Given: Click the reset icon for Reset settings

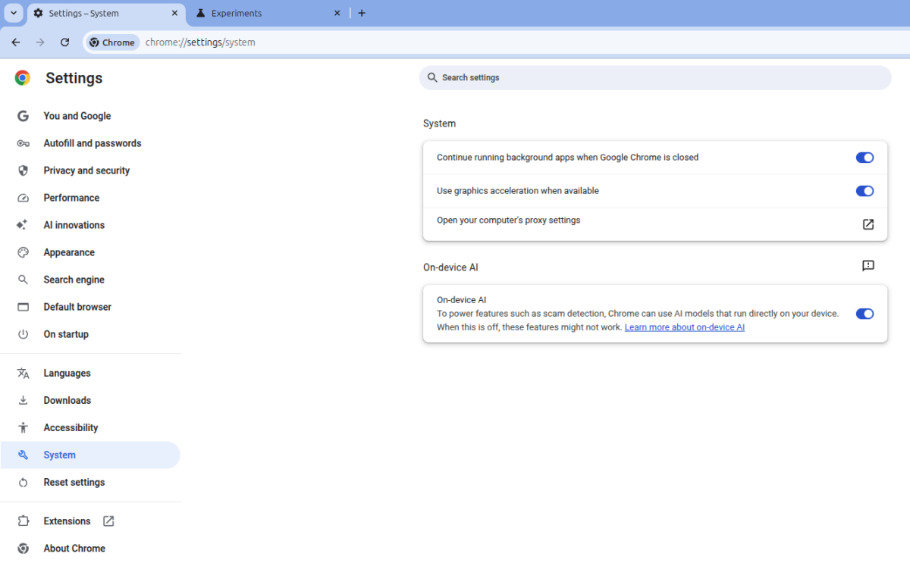Looking at the screenshot, I should (23, 482).
